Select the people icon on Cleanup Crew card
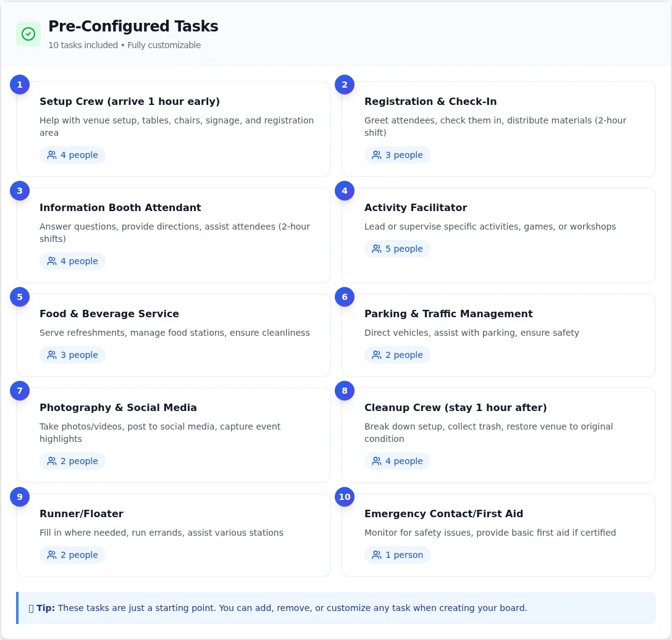Image resolution: width=672 pixels, height=640 pixels. pos(376,461)
